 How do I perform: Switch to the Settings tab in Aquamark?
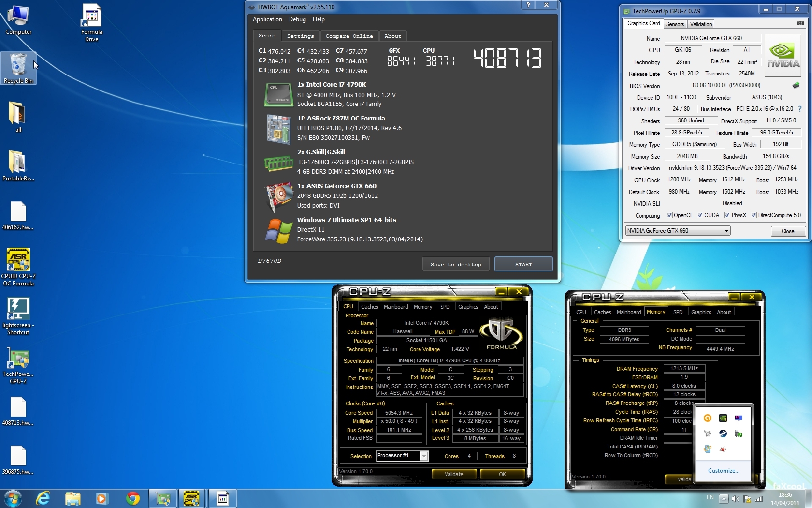[300, 36]
